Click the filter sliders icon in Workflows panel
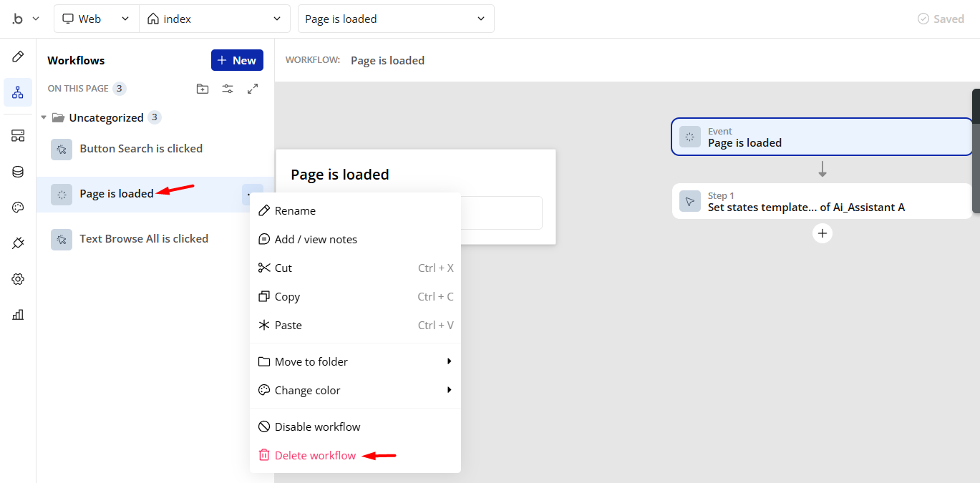Screen dimensions: 980x483 pos(228,89)
